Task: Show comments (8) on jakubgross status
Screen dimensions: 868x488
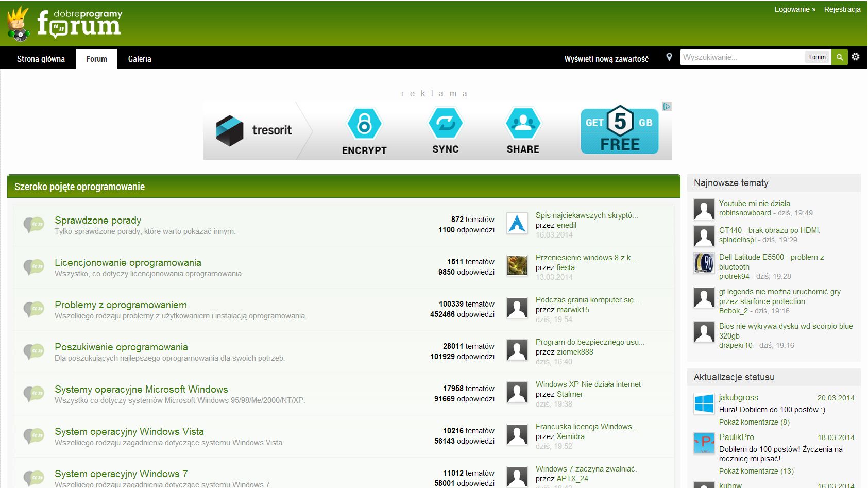Action: point(754,422)
